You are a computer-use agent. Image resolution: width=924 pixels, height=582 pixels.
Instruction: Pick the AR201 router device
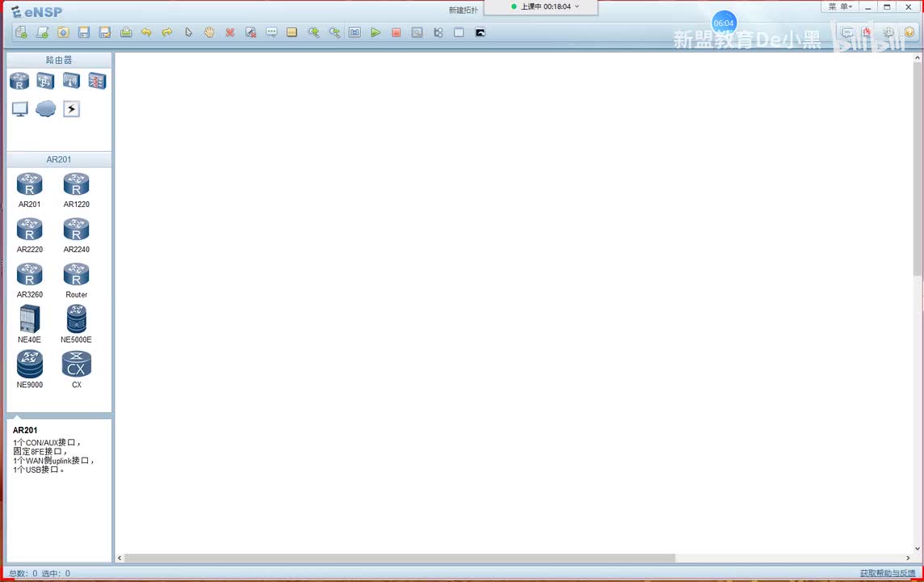coord(29,190)
